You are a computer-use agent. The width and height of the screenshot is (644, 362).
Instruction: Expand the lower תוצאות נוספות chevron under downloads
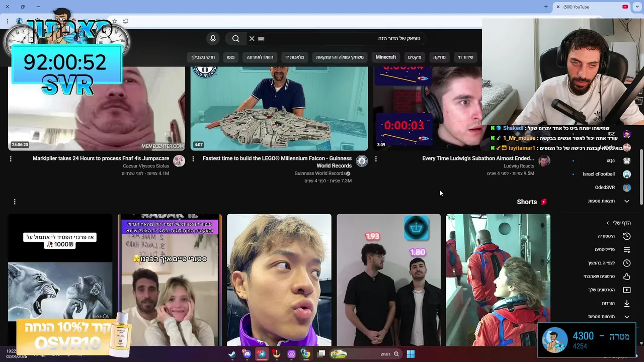point(627,317)
